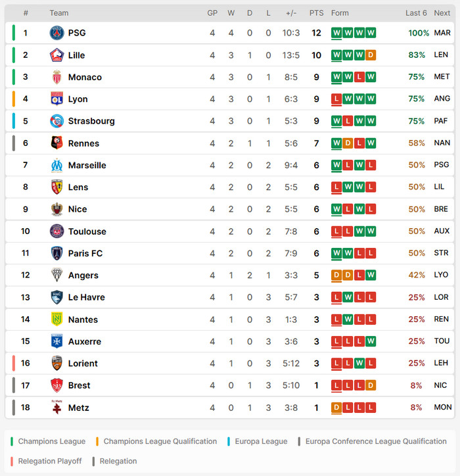The height and width of the screenshot is (476, 460).
Task: Click the Europa League legend marker
Action: click(x=229, y=441)
